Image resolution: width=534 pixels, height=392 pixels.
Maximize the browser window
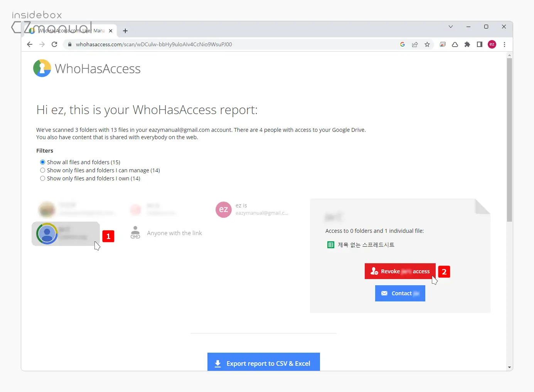pyautogui.click(x=486, y=27)
